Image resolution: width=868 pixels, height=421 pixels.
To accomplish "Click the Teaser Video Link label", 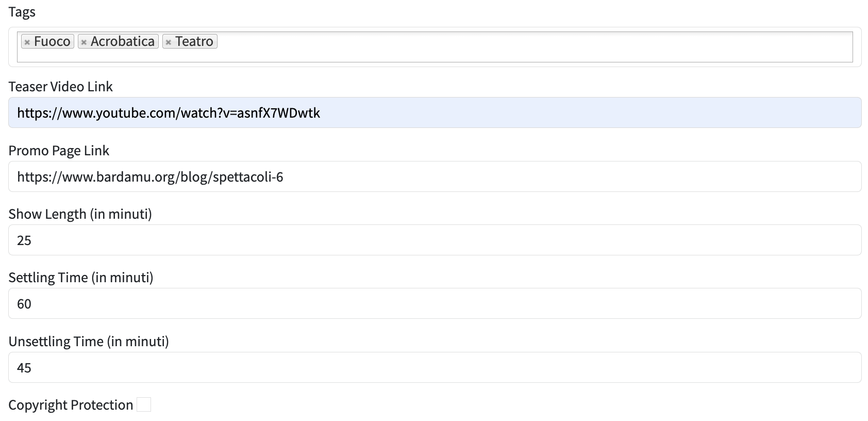I will 60,87.
